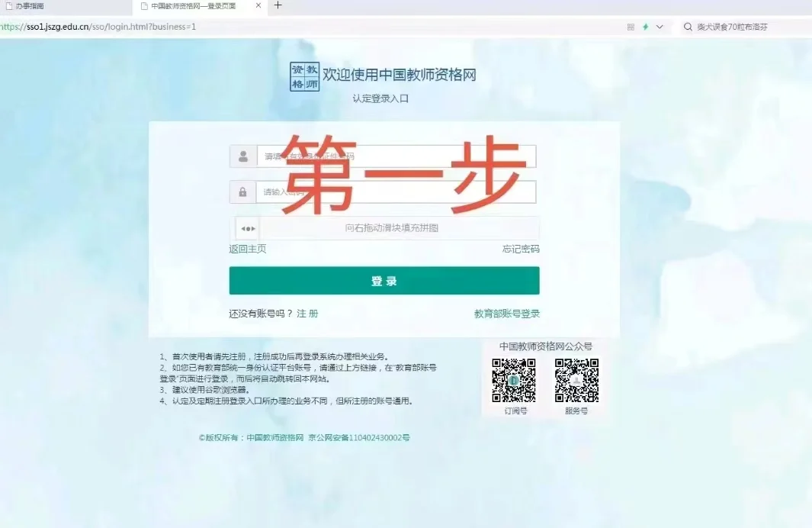812x528 pixels.
Task: Click the green lightning speed-mode icon
Action: point(645,27)
